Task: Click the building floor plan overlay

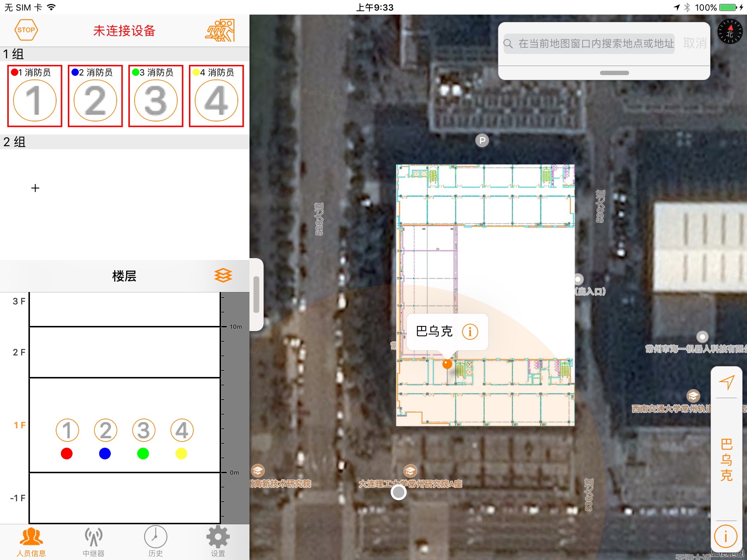Action: tap(485, 295)
